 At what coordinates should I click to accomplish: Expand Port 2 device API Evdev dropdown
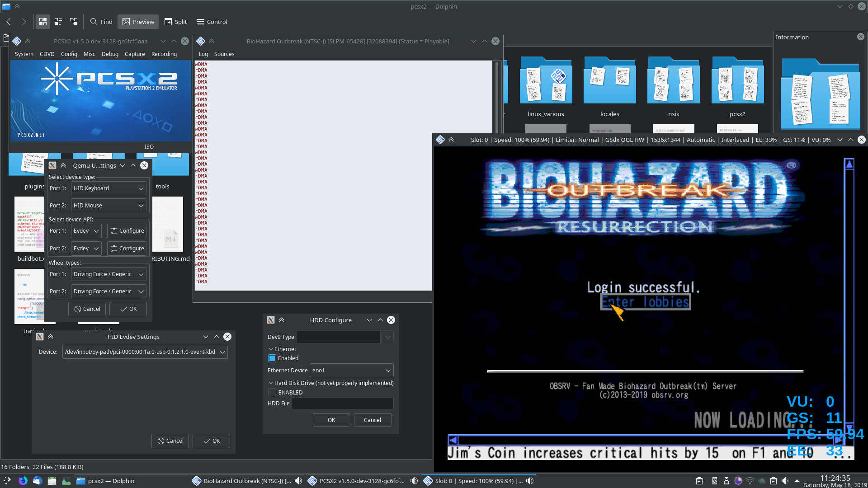point(86,249)
